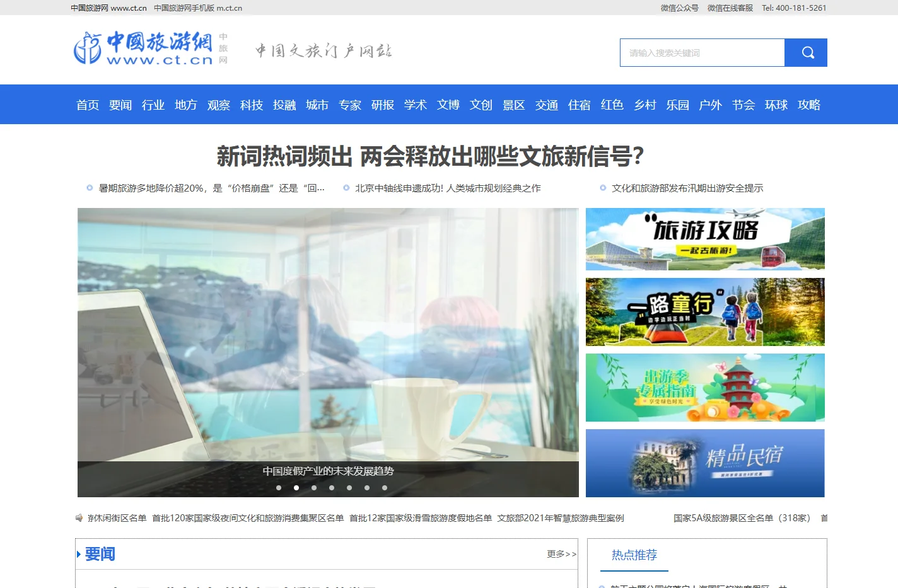
Task: Open the 旅游攻略 banner
Action: click(705, 239)
